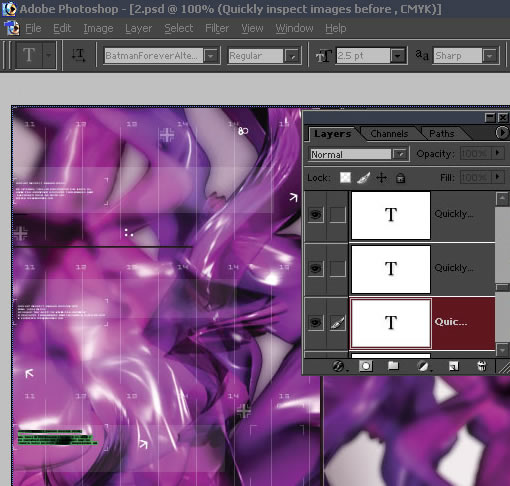Switch to the Layers tab

click(x=332, y=134)
